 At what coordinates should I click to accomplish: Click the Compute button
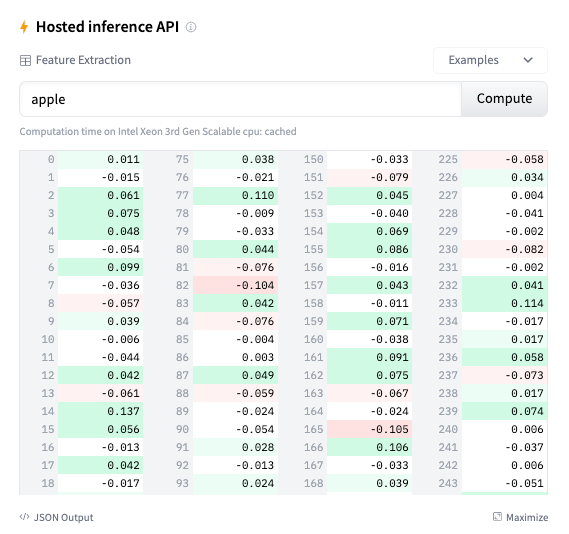coord(504,99)
